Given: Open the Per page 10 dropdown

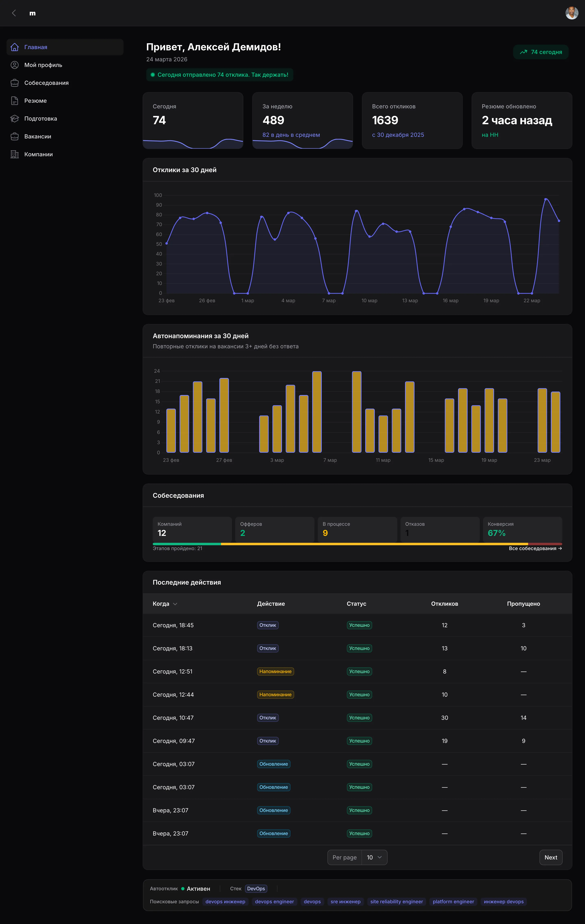Looking at the screenshot, I should click(x=374, y=857).
